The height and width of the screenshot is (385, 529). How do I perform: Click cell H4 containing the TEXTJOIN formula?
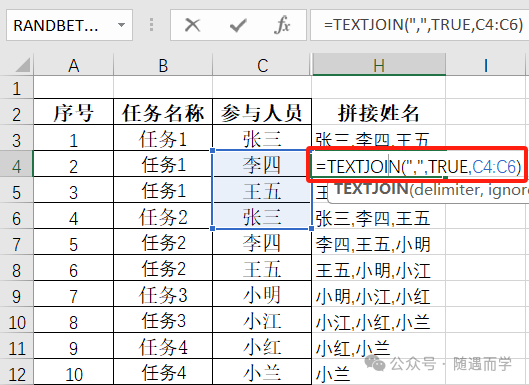[417, 165]
